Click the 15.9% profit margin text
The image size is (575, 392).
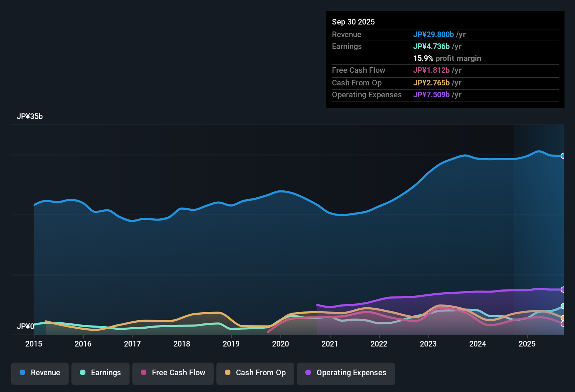click(447, 58)
